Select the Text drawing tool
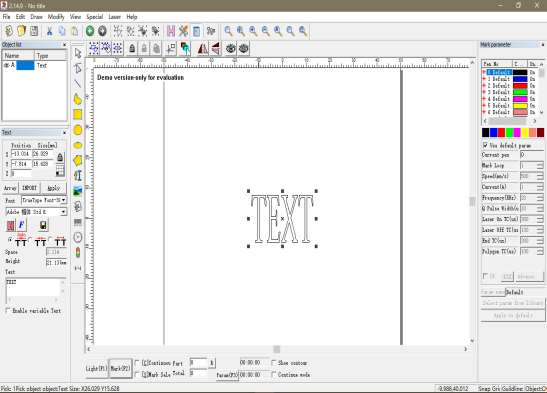Viewport: 547px width, 393px height. click(x=78, y=175)
